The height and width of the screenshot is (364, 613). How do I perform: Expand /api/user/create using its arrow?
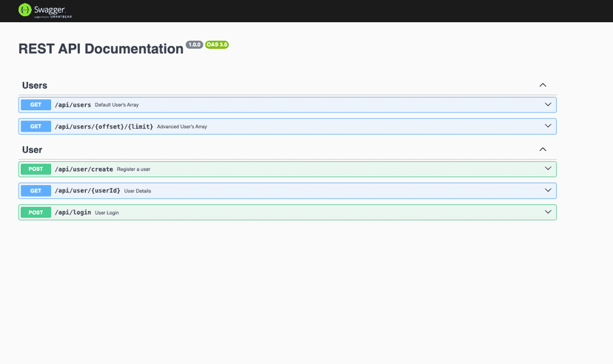point(548,169)
